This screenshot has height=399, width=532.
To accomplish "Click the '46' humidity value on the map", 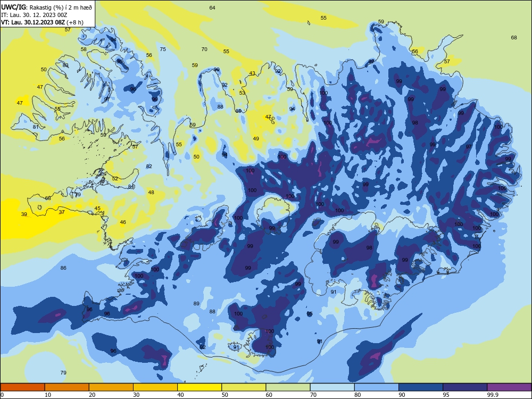I will click(x=123, y=222).
